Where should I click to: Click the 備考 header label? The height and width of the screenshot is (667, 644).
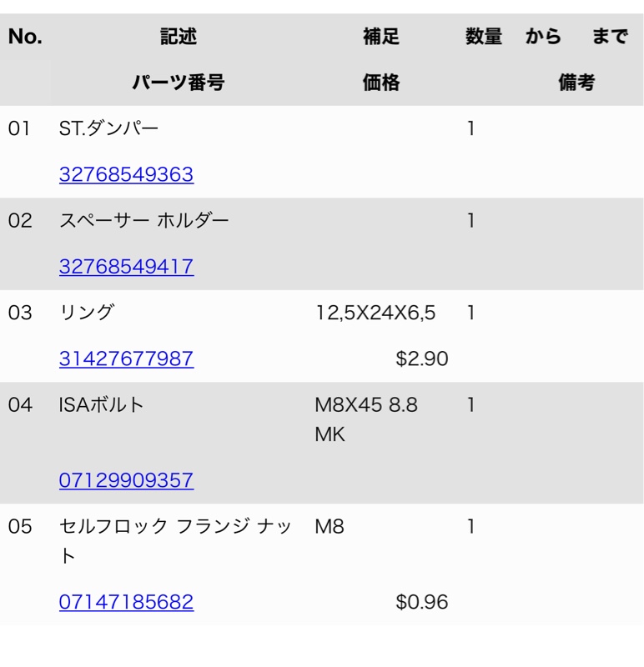tap(576, 83)
